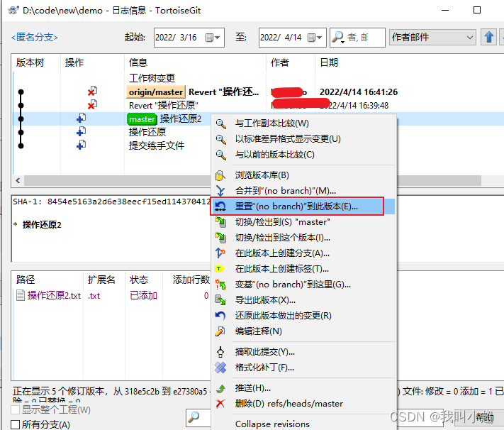This screenshot has height=430, width=504.
Task: Click the green master branch label
Action: click(x=142, y=119)
